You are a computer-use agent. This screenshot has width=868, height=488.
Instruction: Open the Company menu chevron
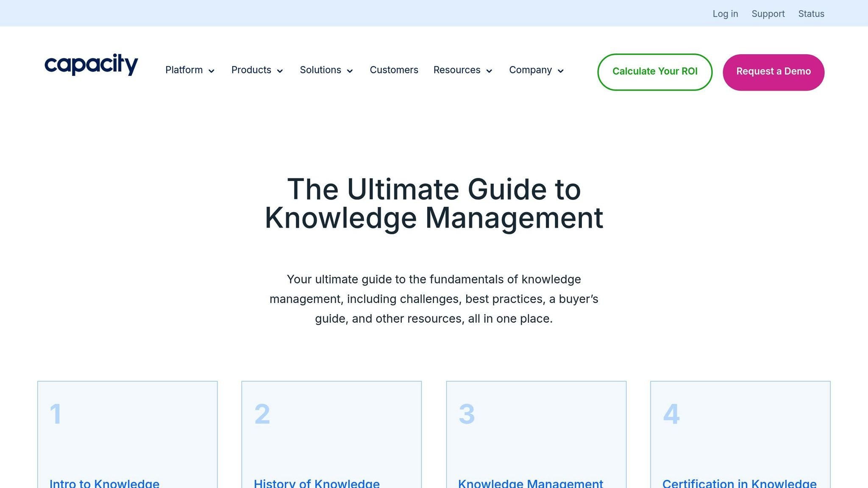pyautogui.click(x=561, y=71)
